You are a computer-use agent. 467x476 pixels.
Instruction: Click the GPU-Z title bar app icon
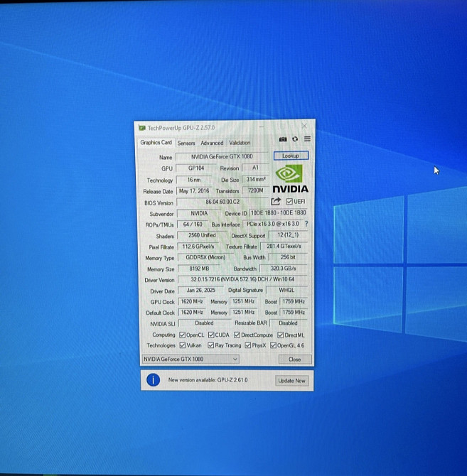point(142,128)
